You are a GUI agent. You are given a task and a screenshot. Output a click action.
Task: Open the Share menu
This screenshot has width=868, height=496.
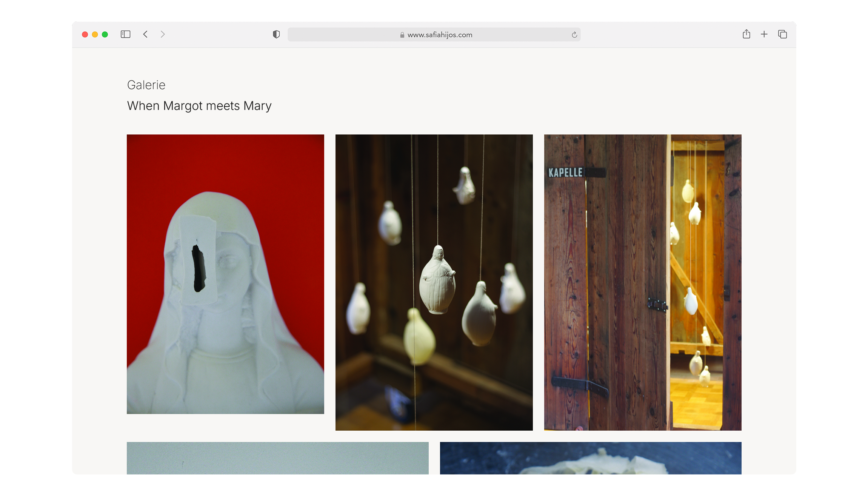(x=746, y=34)
